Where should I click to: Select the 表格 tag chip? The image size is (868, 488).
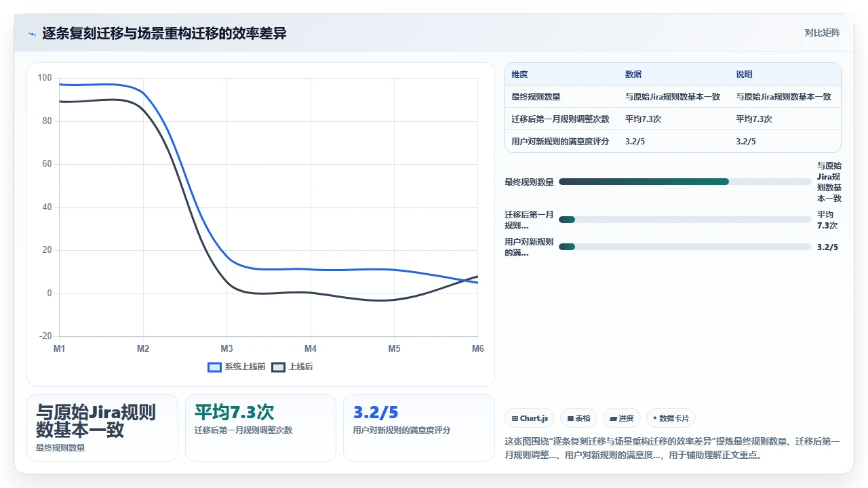(578, 418)
